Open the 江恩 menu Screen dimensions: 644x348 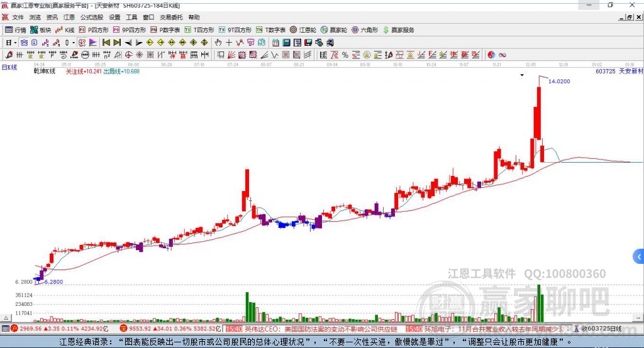tap(69, 17)
